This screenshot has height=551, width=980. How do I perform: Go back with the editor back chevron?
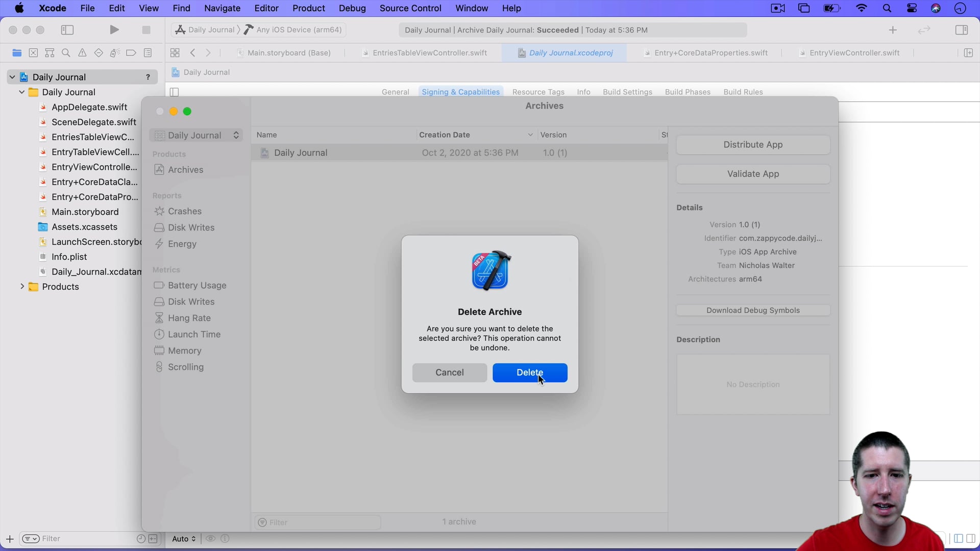click(192, 53)
